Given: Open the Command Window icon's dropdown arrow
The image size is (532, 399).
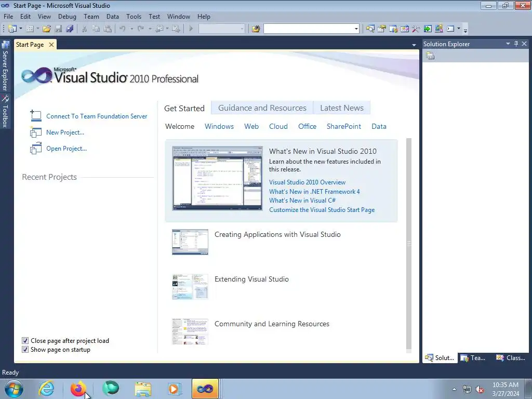Looking at the screenshot, I should click(459, 29).
